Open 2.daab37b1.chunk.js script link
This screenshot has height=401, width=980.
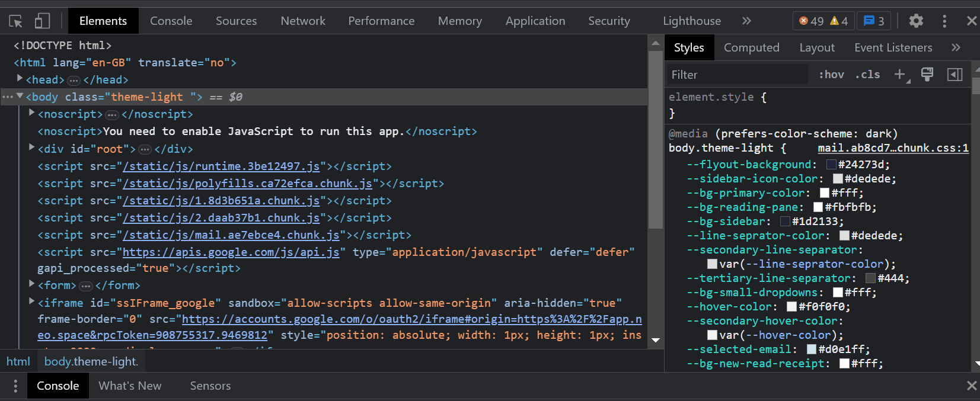pos(221,218)
